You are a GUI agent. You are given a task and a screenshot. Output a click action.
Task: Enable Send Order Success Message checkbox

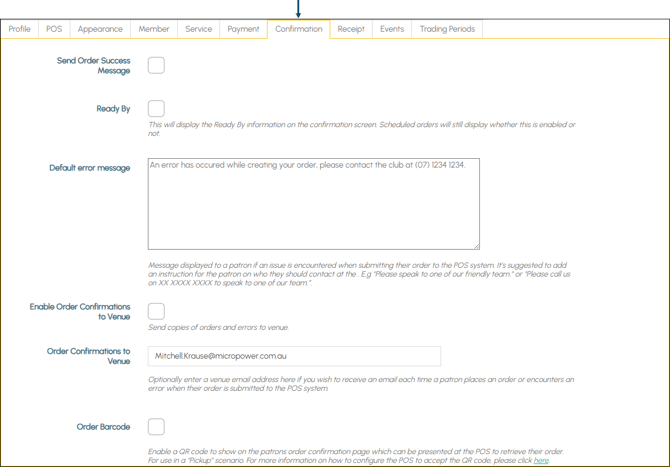pos(156,66)
